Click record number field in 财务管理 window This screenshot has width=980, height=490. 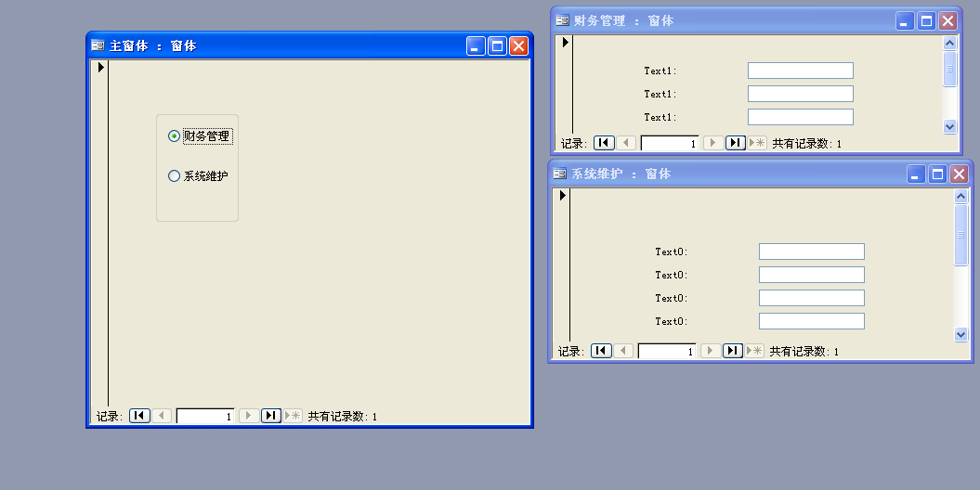point(670,143)
